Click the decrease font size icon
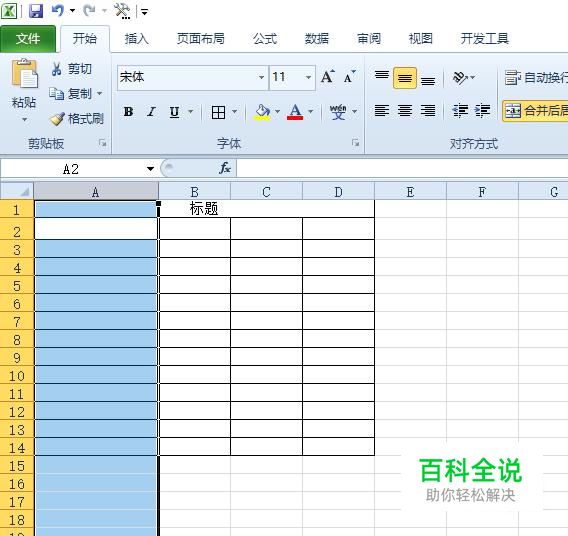568x536 pixels. coord(349,77)
